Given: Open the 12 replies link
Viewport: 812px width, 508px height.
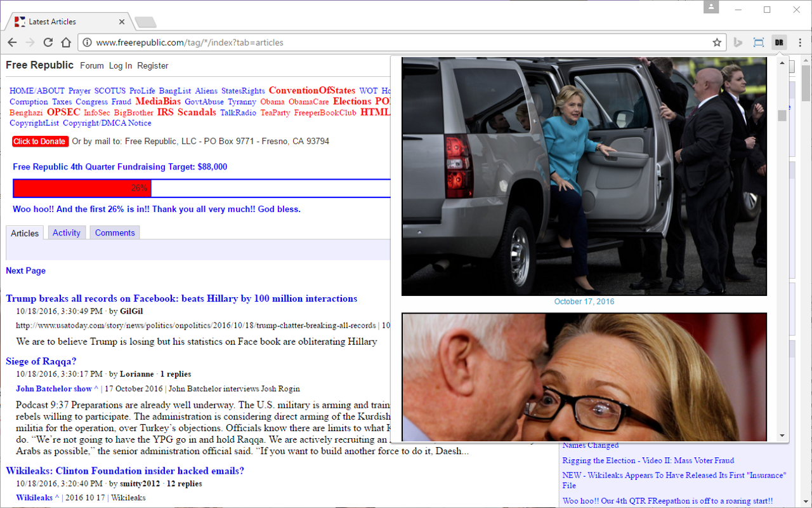Looking at the screenshot, I should point(185,483).
